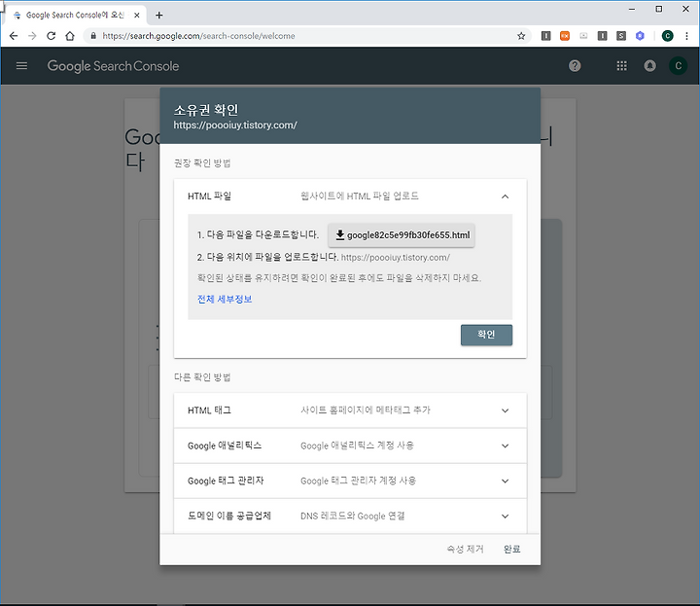
Task: Click the Google Search Console logo
Action: [x=113, y=66]
